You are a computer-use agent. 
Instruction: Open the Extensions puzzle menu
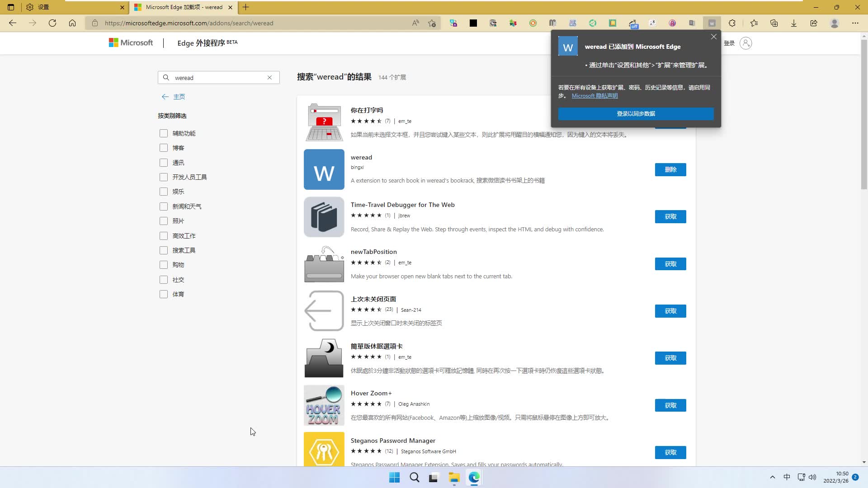tap(732, 23)
